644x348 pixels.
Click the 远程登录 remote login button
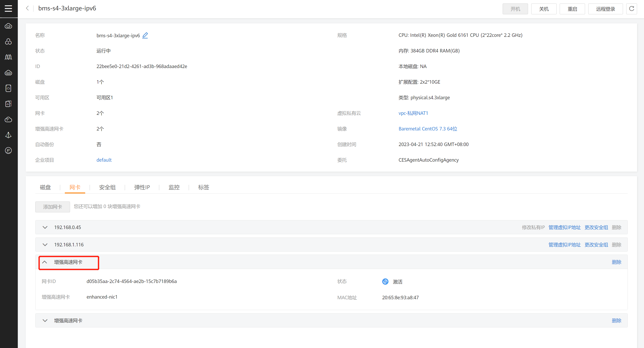click(x=605, y=9)
